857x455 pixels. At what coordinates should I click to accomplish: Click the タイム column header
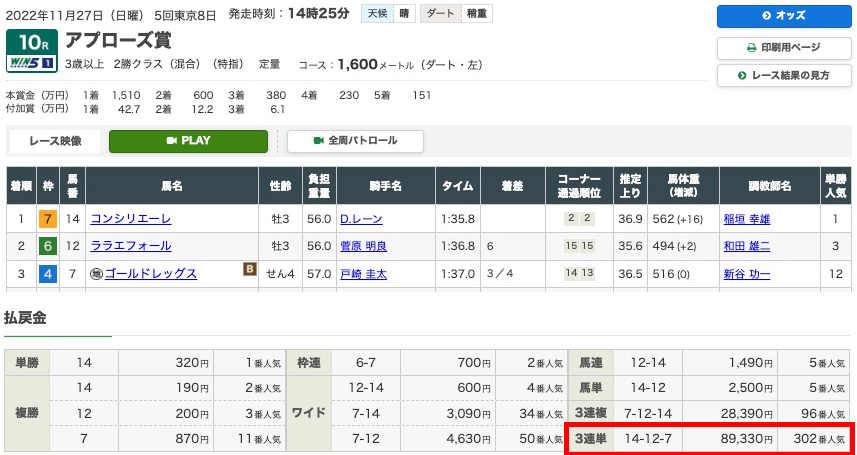coord(458,186)
